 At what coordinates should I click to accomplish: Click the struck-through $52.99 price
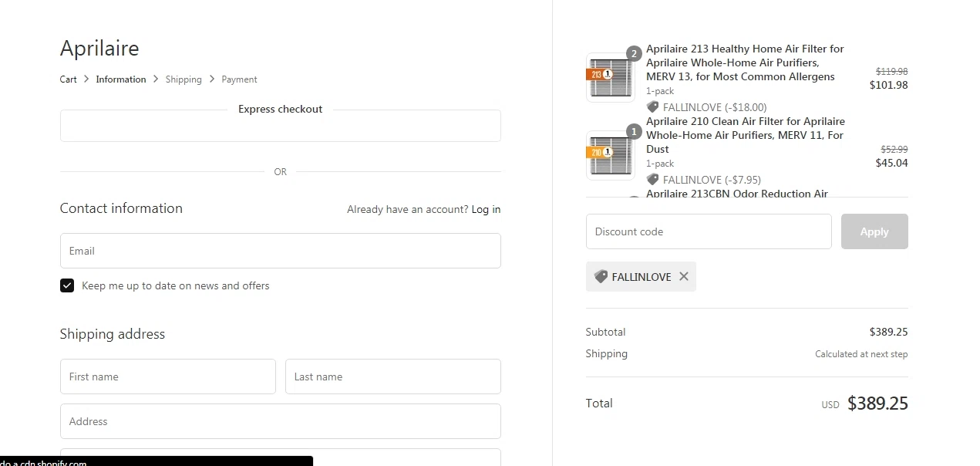click(894, 149)
